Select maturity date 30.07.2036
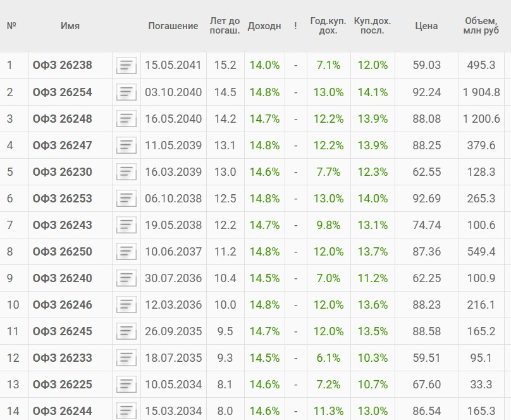This screenshot has width=511, height=420. pyautogui.click(x=173, y=278)
